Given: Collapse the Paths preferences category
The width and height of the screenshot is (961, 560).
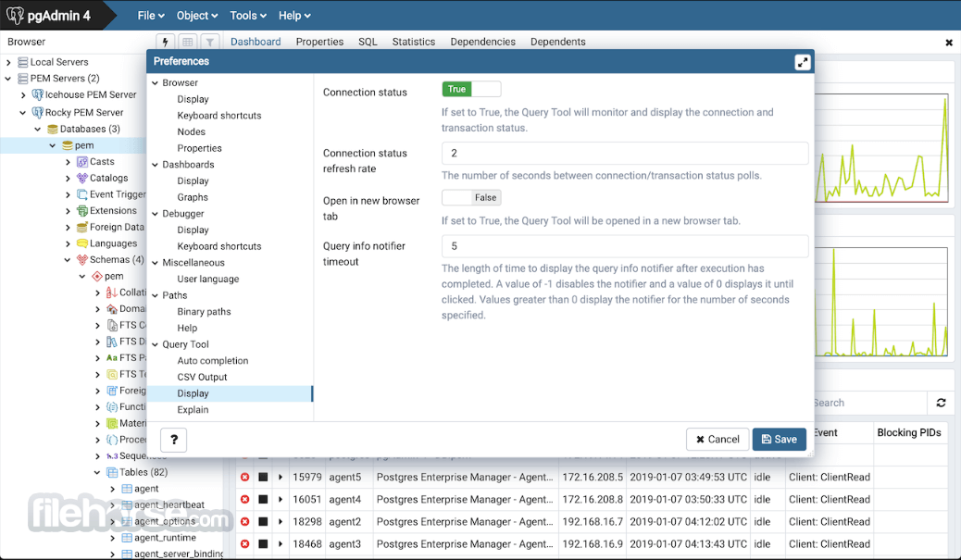Looking at the screenshot, I should coord(155,295).
